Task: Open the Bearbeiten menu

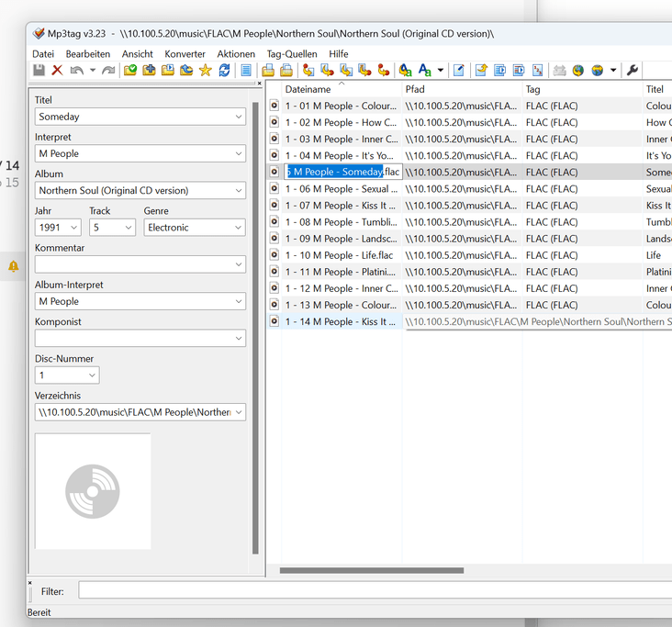Action: pyautogui.click(x=88, y=54)
